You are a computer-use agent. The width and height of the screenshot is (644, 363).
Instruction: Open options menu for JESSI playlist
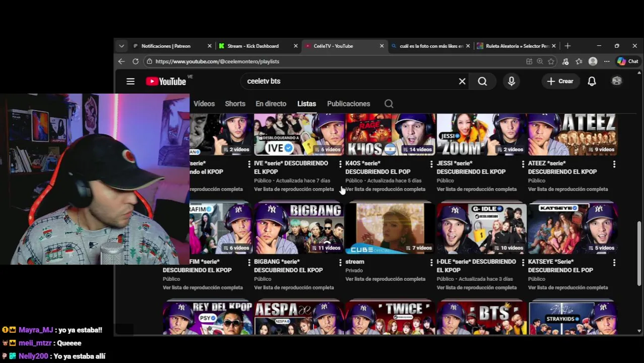click(x=523, y=164)
